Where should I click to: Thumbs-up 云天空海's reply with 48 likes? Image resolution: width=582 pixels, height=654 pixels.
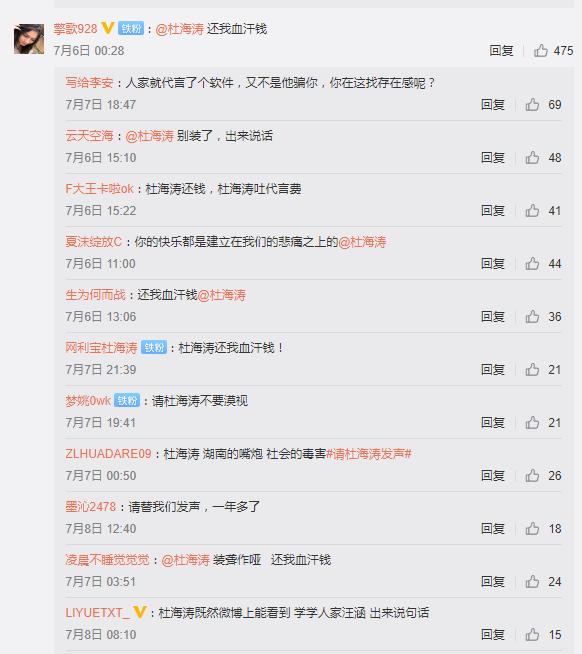(x=532, y=157)
